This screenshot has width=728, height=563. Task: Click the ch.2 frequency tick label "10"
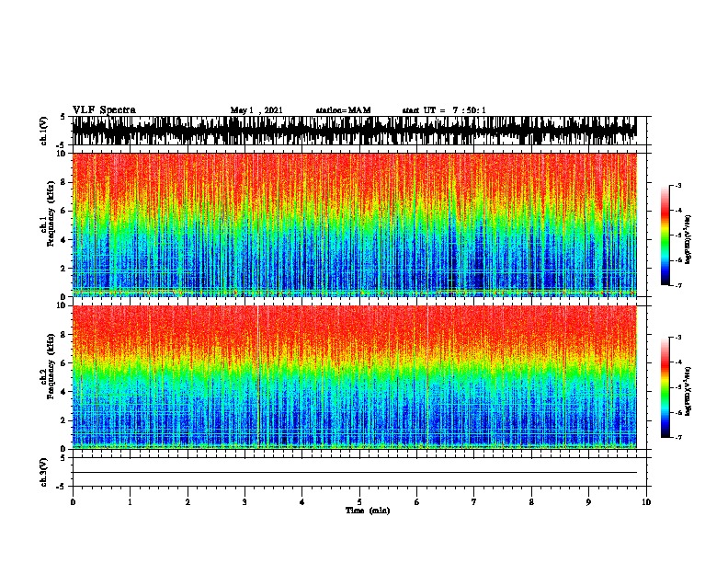click(x=62, y=305)
